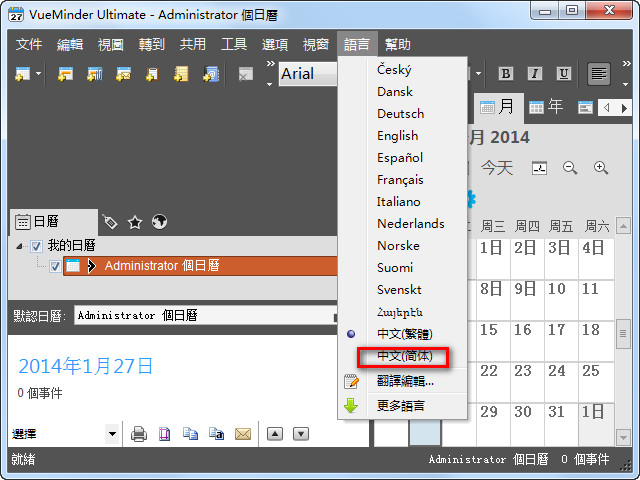This screenshot has width=640, height=480.
Task: Click the greyed delete toolbar icon
Action: coord(245,74)
